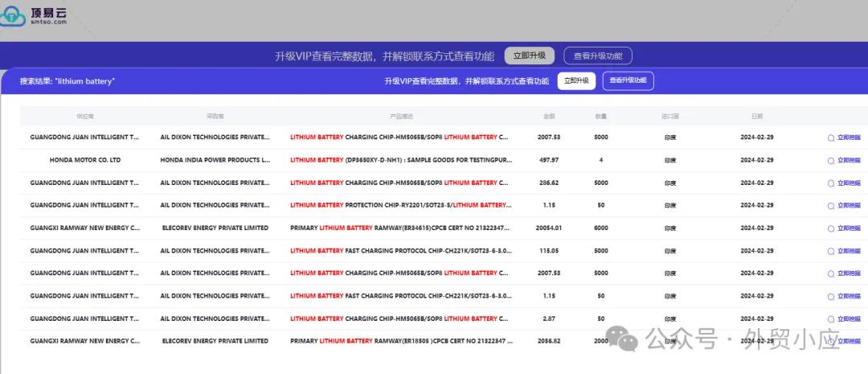The image size is (868, 374).
Task: Click amount 20054.01
Action: coord(549,228)
